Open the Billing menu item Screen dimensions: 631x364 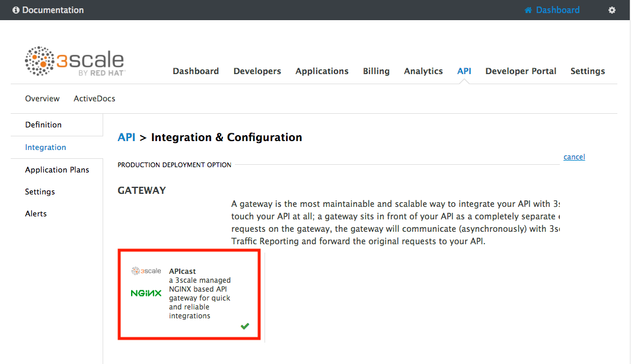(x=376, y=71)
